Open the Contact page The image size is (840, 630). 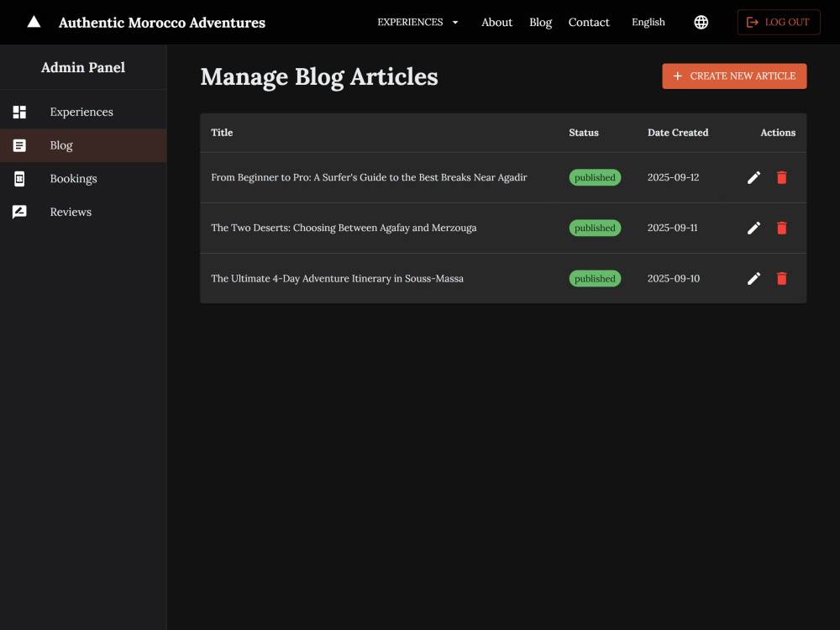[x=589, y=22]
